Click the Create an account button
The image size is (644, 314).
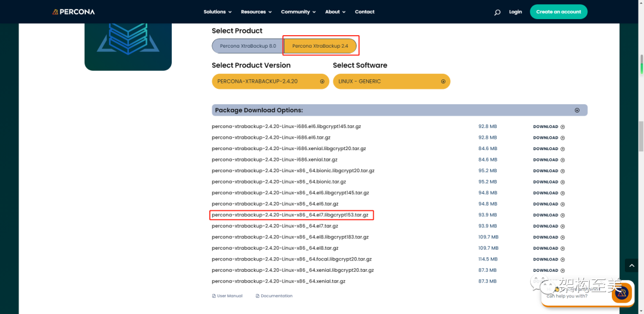tap(559, 12)
